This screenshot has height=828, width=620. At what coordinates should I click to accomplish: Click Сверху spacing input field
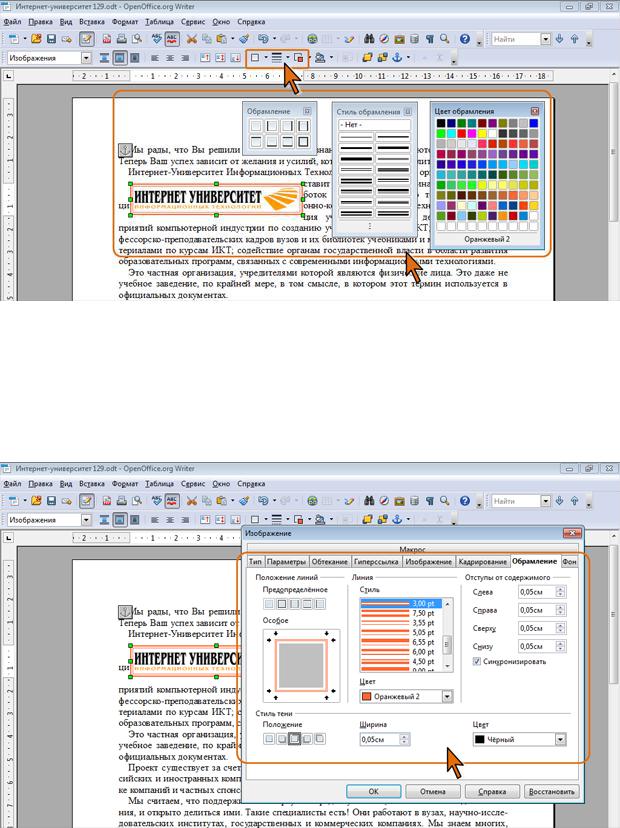click(x=537, y=628)
